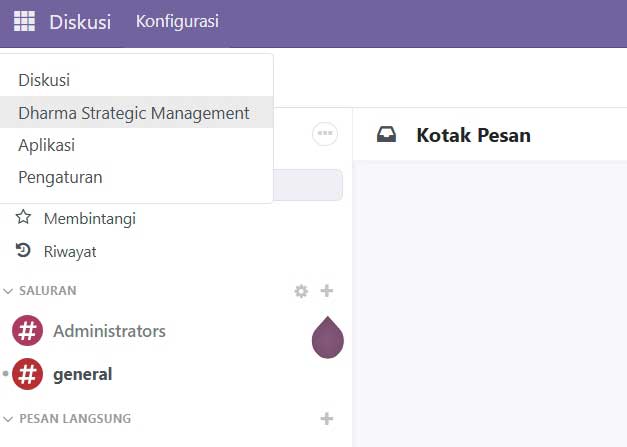
Task: Click the Kotak Pesan inbox icon
Action: pyautogui.click(x=386, y=134)
